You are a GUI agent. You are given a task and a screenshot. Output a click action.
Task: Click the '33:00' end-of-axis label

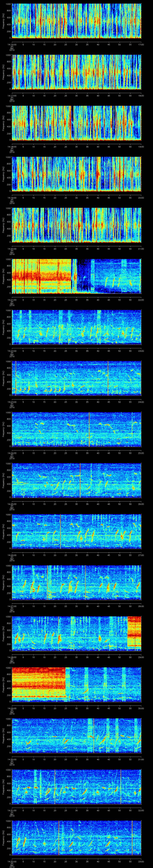click(141, 861)
